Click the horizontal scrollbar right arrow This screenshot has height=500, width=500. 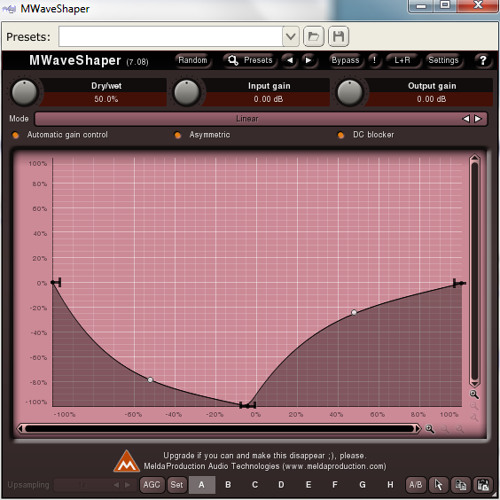[x=418, y=429]
